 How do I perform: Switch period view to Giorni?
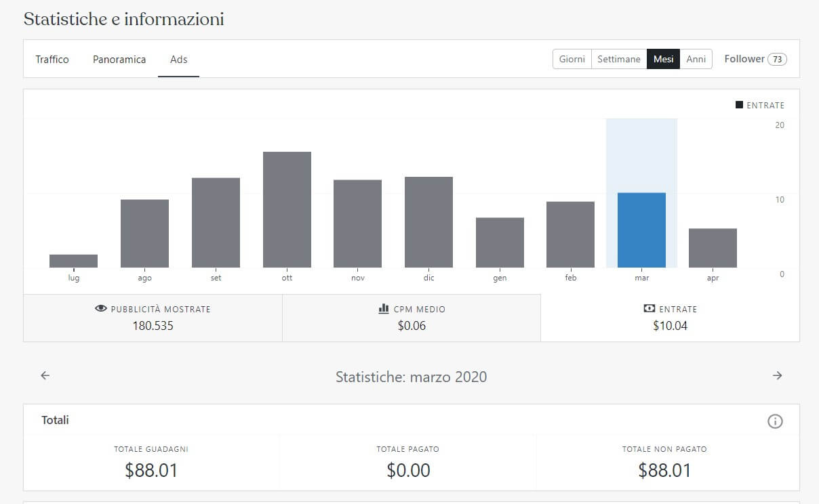tap(572, 60)
